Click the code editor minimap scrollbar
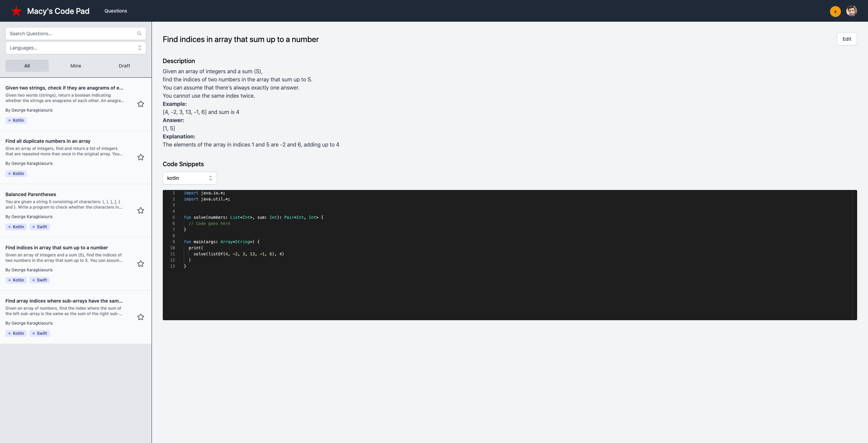The width and height of the screenshot is (868, 443). click(854, 254)
